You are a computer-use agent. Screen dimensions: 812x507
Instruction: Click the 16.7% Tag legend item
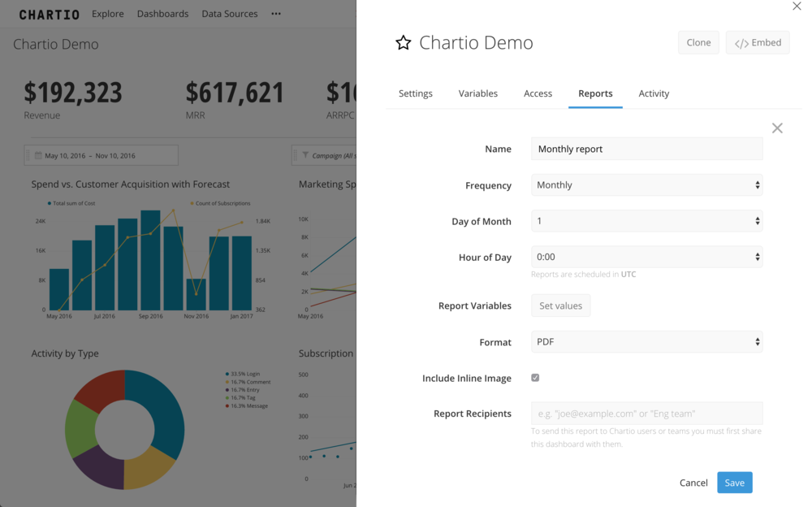click(240, 397)
